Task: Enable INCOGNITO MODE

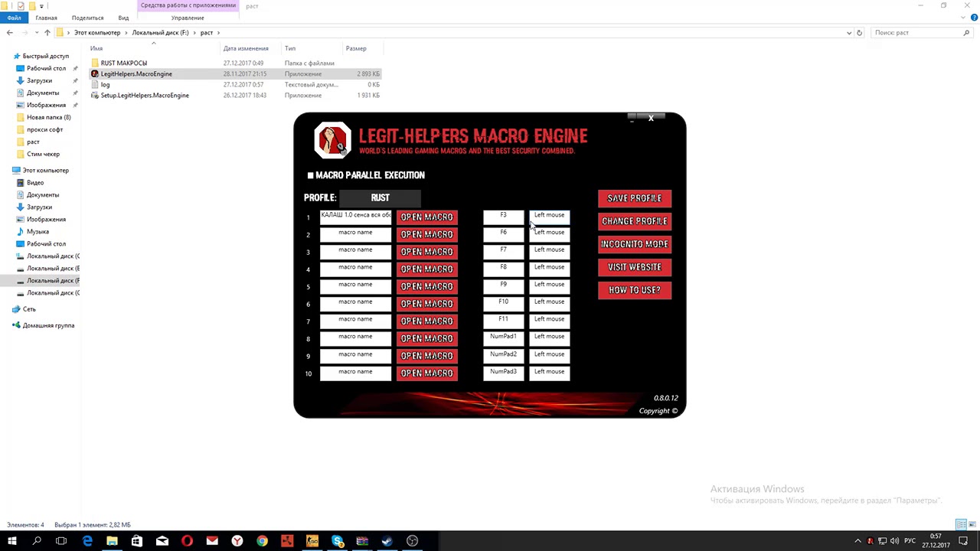Action: [x=635, y=244]
